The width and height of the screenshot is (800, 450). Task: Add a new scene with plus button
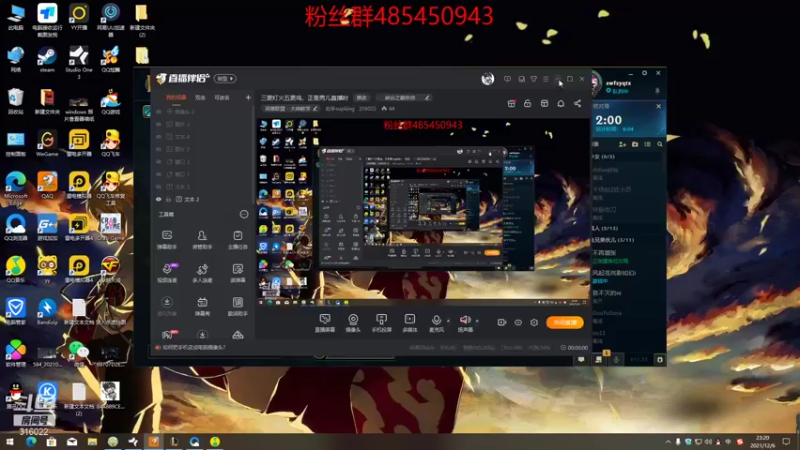[248, 97]
